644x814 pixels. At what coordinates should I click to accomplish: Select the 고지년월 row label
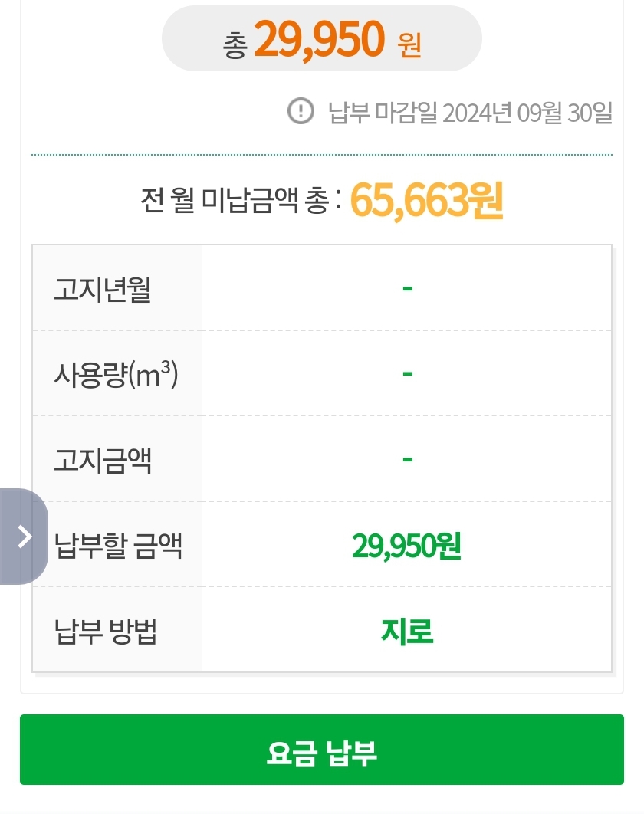click(103, 289)
